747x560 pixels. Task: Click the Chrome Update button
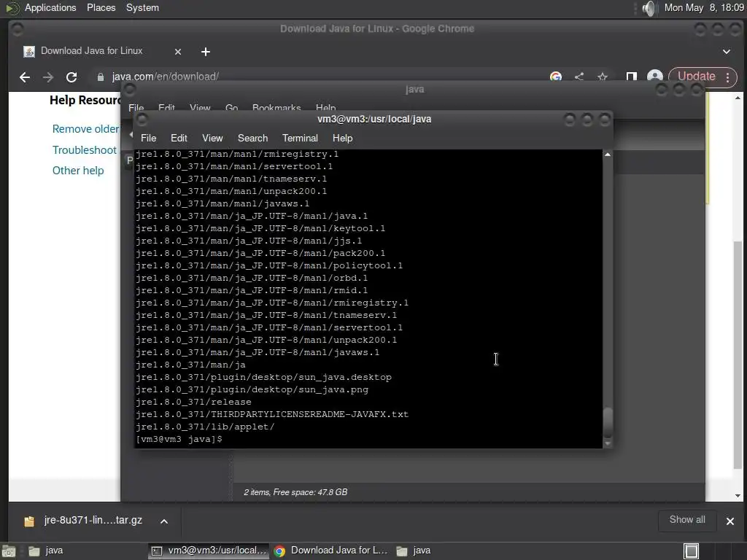click(696, 76)
